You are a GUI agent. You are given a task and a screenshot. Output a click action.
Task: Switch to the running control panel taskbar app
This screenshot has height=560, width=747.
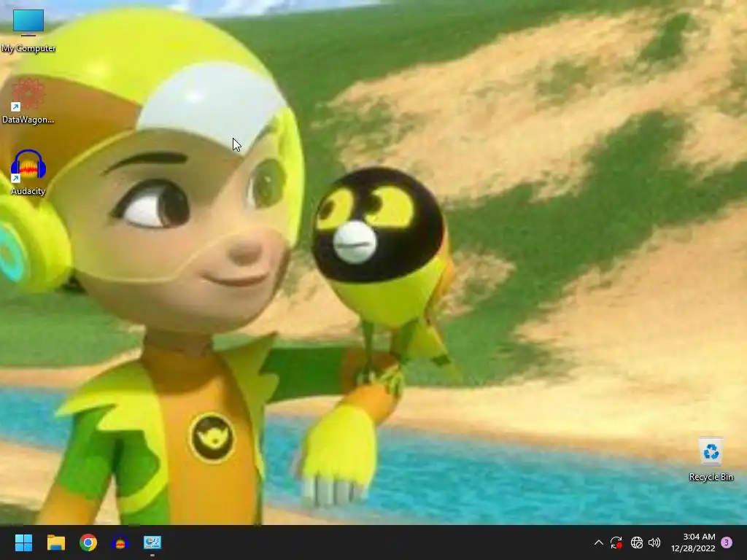[152, 542]
